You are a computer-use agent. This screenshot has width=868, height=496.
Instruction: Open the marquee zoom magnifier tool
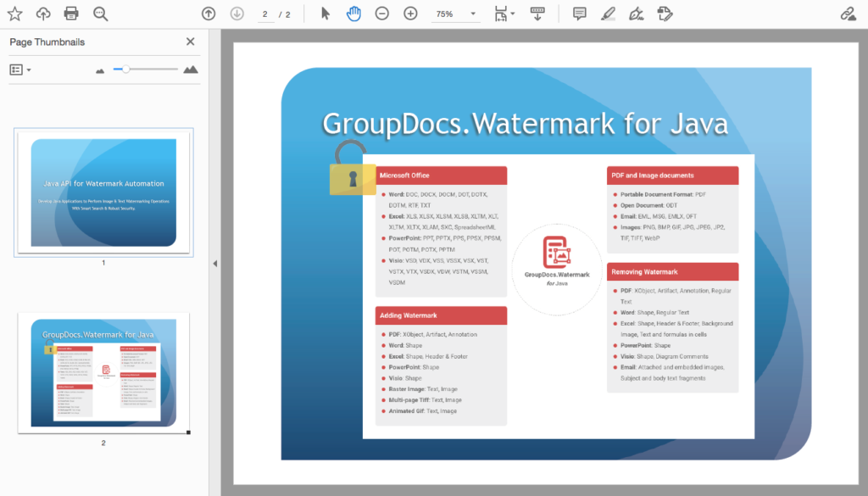(x=102, y=13)
